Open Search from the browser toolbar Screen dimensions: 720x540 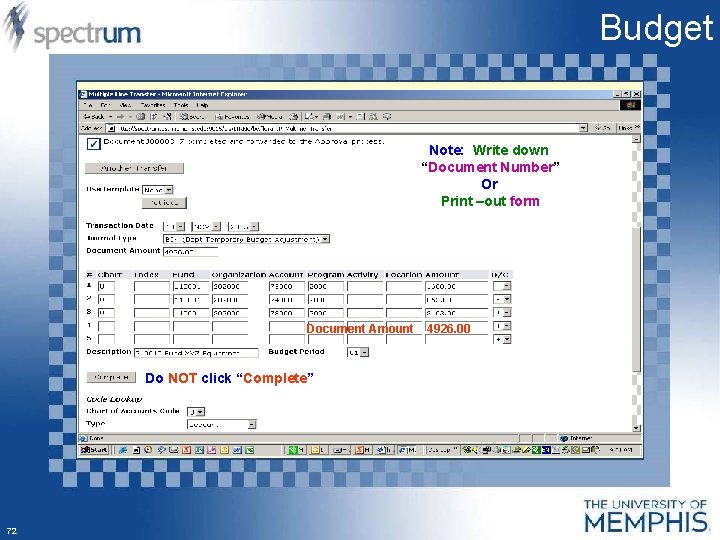click(x=192, y=117)
